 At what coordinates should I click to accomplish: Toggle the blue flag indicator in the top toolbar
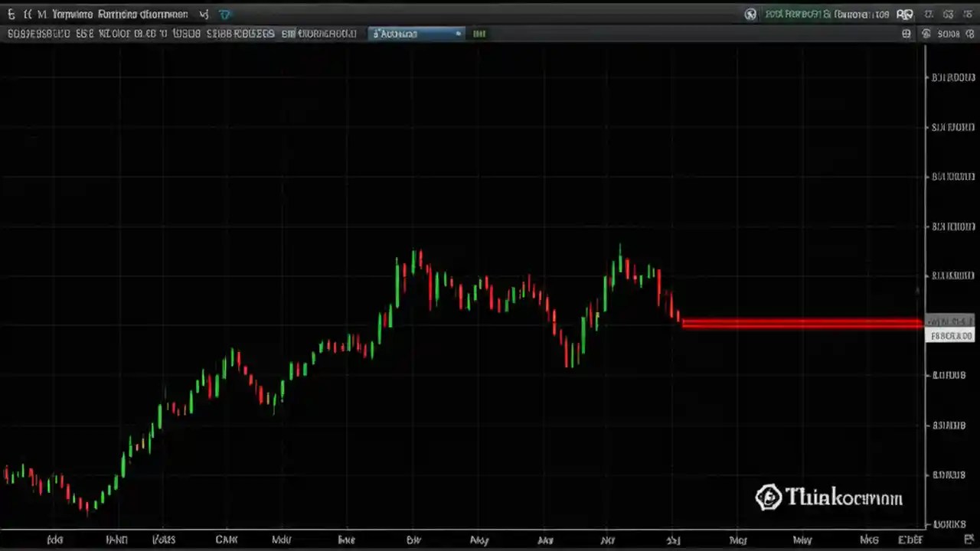[x=224, y=14]
